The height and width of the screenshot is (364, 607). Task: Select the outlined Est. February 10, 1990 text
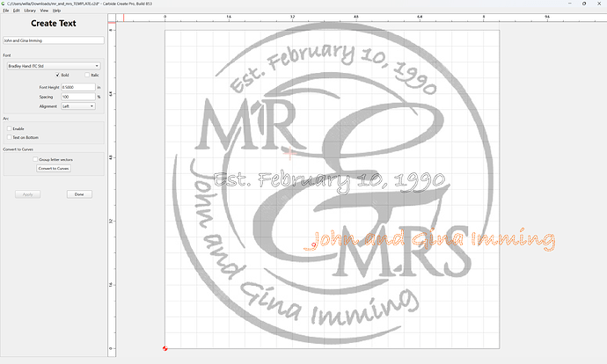click(329, 181)
